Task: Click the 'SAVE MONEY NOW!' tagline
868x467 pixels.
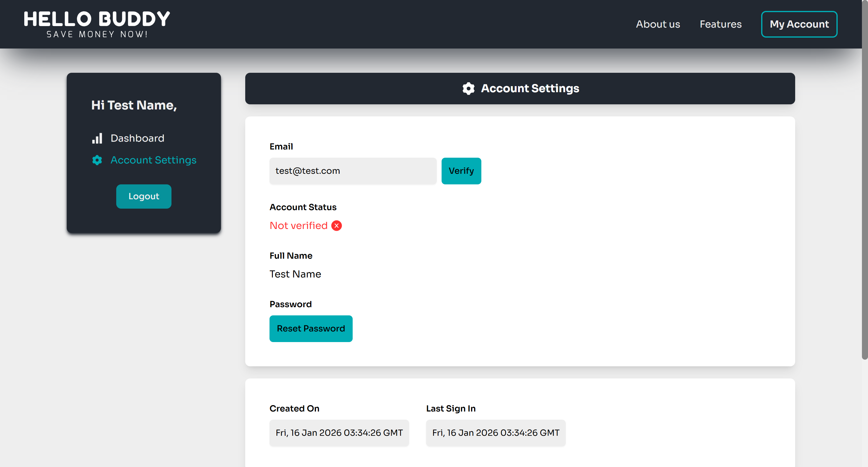Action: point(97,34)
